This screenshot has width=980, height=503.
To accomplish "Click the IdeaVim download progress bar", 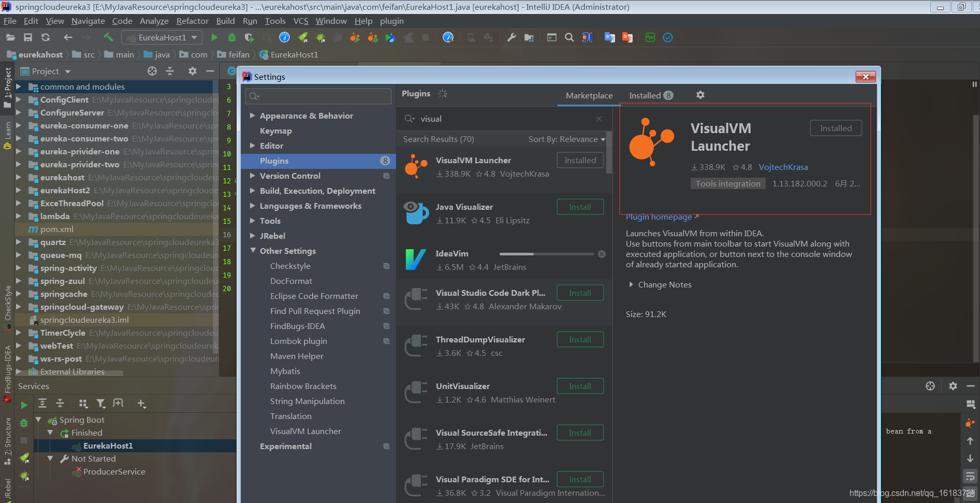I will [547, 254].
